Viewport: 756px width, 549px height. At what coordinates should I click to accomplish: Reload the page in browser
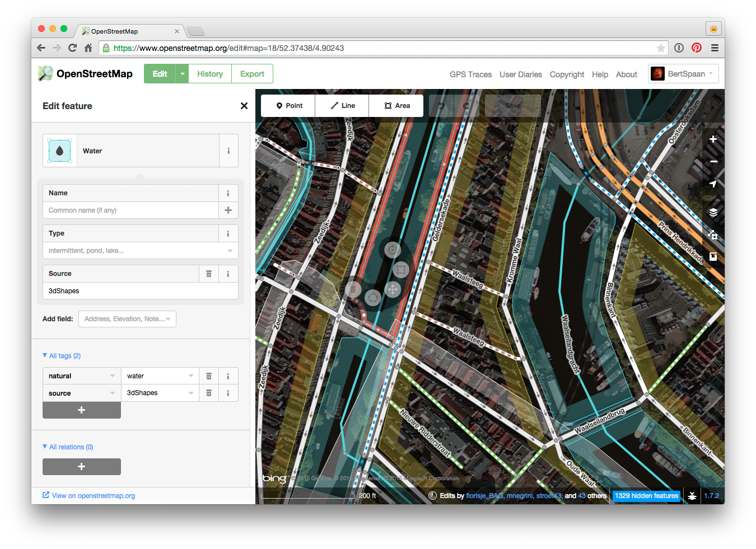coord(72,48)
